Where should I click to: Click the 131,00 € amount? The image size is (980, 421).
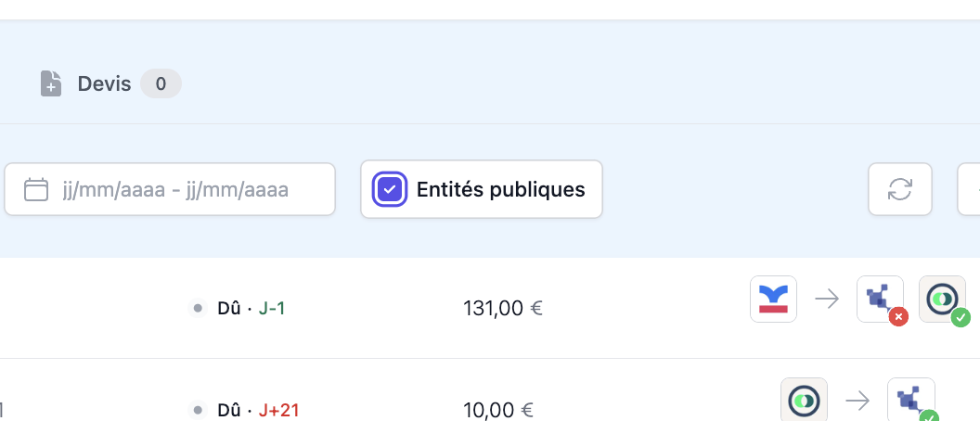pyautogui.click(x=503, y=308)
